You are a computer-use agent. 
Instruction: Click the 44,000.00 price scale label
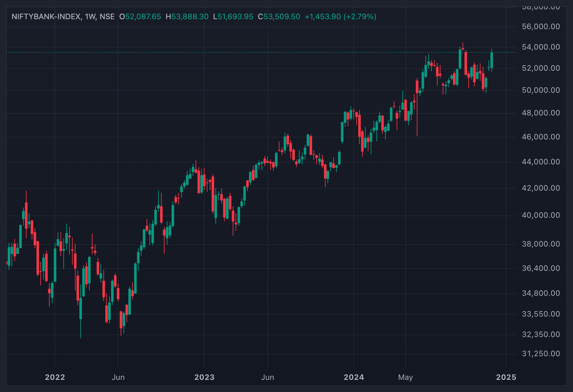pos(541,162)
